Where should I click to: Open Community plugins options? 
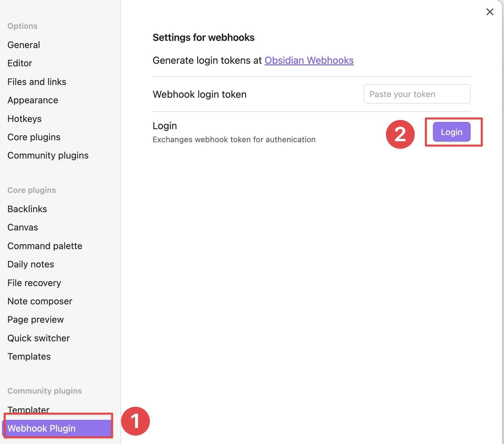[48, 155]
